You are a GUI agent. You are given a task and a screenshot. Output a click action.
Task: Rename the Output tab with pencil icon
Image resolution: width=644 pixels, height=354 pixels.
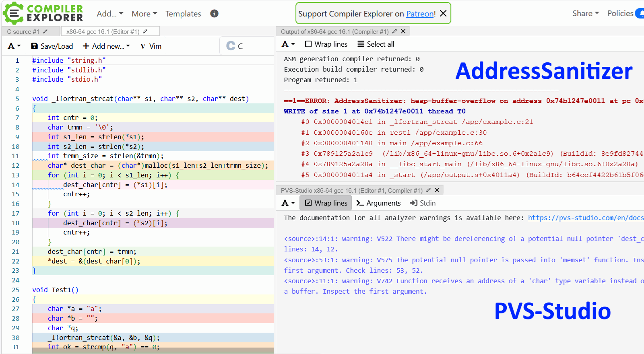(x=394, y=31)
